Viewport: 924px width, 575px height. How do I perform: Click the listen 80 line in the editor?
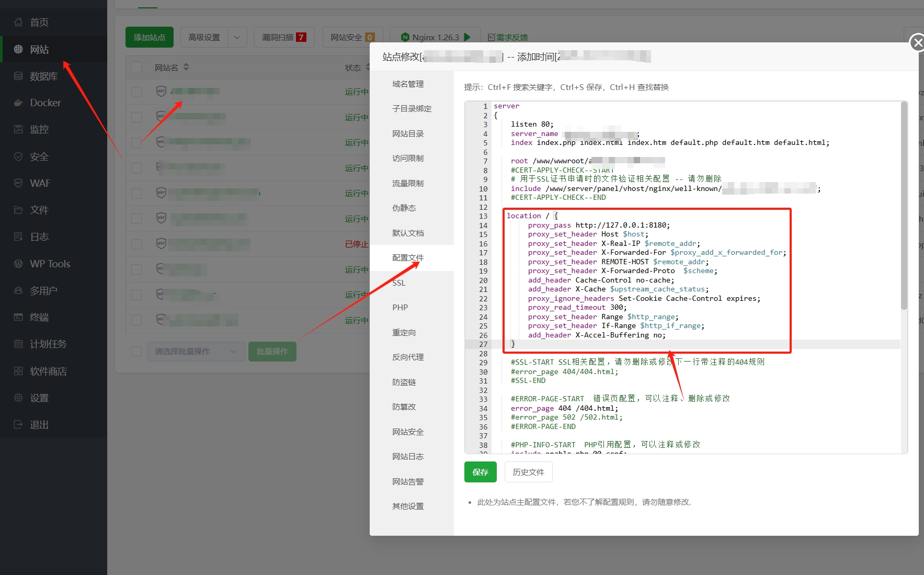pyautogui.click(x=532, y=124)
